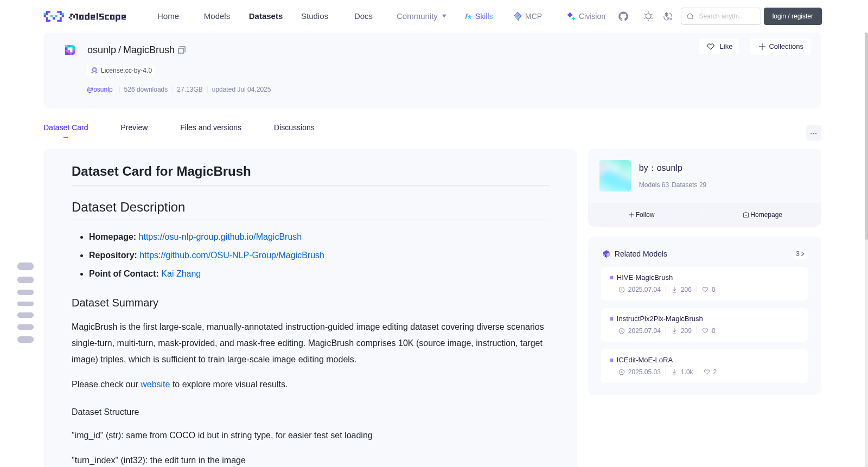Screen dimensions: 868x467
Task: Select the Dataset Card tab
Action: click(66, 127)
